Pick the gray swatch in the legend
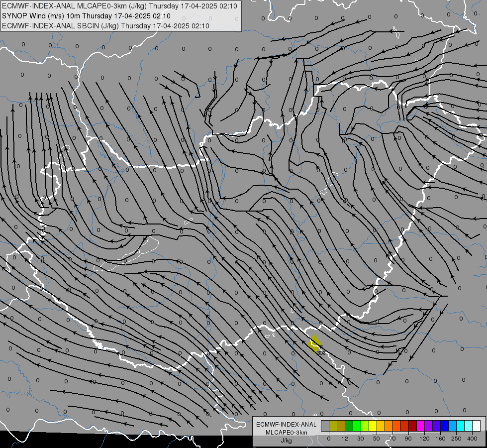Viewport: 487px width, 448px height. 325,426
